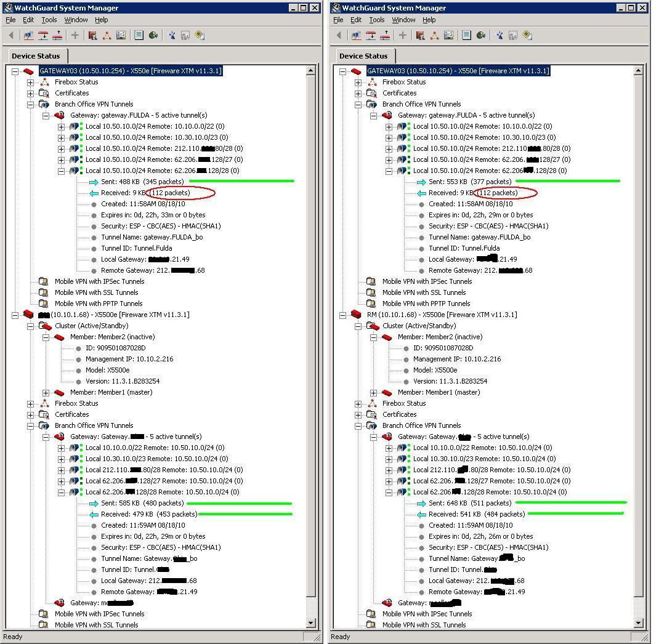Viewport: 659px width, 644px height.
Task: Click Sent: 553 KB (377 packets) row
Action: [x=470, y=182]
